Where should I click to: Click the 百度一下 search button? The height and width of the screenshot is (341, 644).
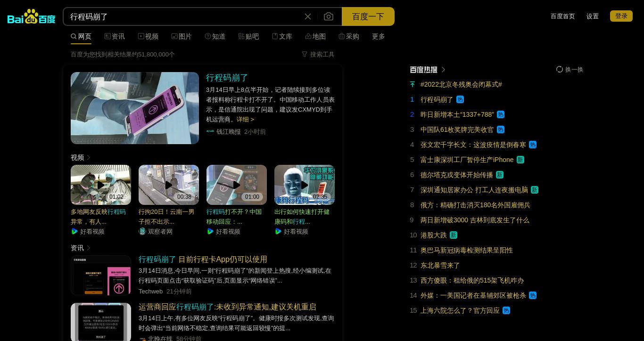point(368,16)
